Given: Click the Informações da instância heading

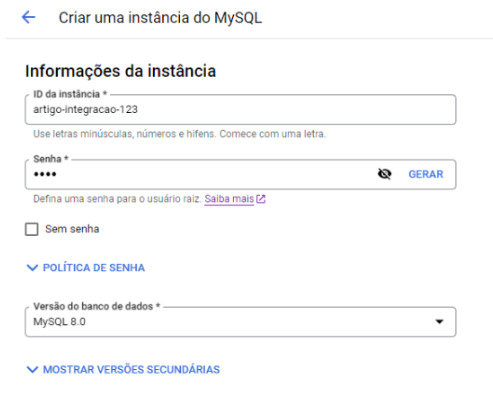Looking at the screenshot, I should (120, 71).
